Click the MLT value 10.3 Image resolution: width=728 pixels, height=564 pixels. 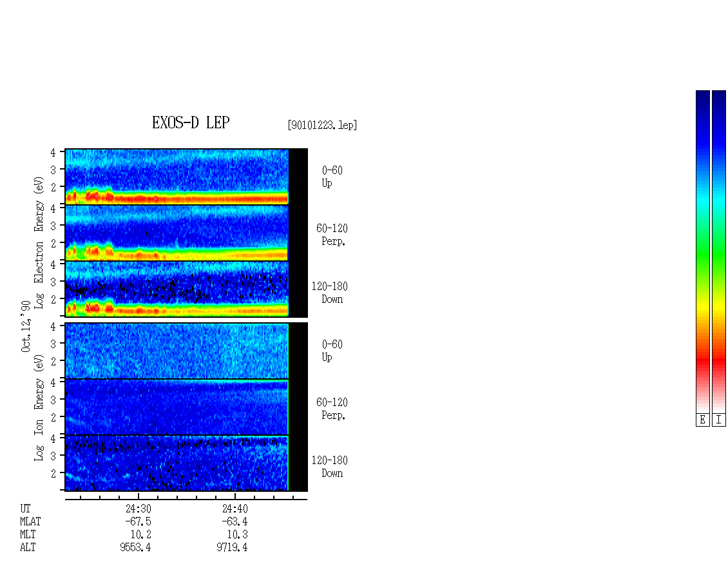coord(237,535)
